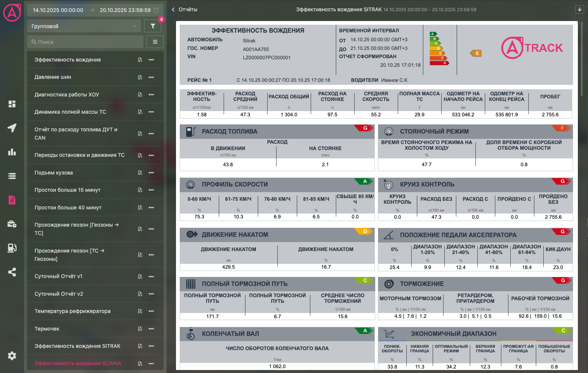Open more options for Термочек report
Image resolution: width=588 pixels, height=373 pixels.
coord(151,329)
